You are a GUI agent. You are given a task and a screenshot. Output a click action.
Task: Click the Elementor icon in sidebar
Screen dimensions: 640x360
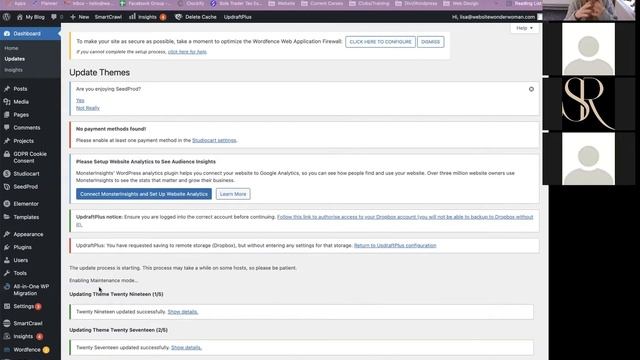7,204
